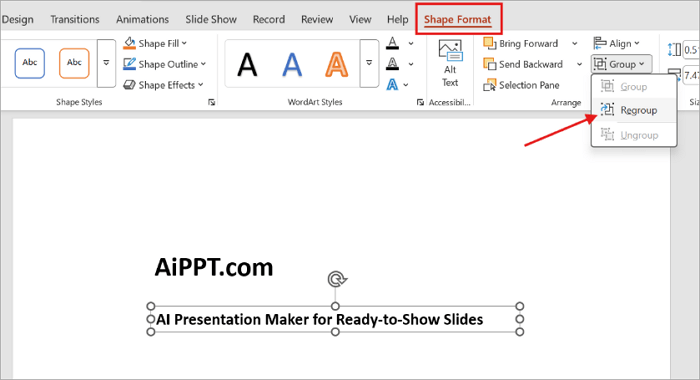Viewport: 700px width, 380px height.
Task: Click the bottom-right resize handle of the text box
Action: point(520,332)
